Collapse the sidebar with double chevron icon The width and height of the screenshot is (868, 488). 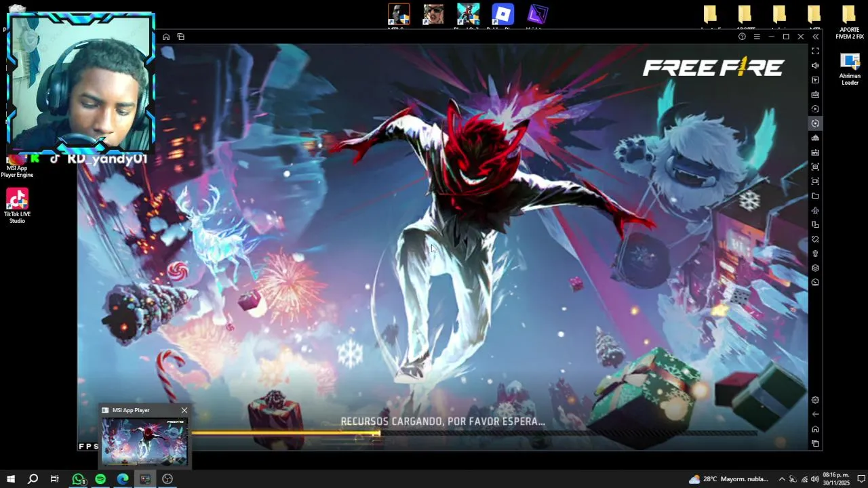click(x=816, y=37)
